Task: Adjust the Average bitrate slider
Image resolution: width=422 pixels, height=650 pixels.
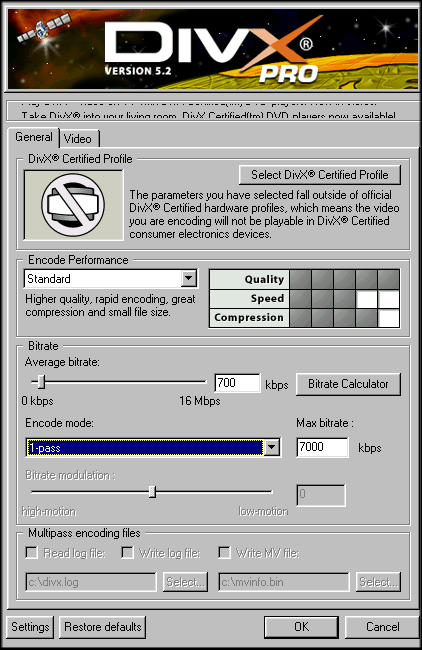Action: (x=41, y=382)
